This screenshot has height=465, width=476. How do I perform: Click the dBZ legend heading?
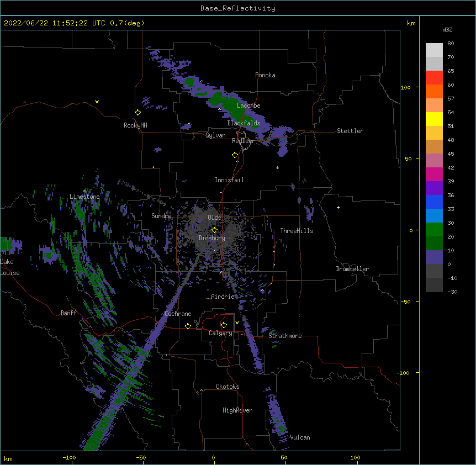(447, 29)
